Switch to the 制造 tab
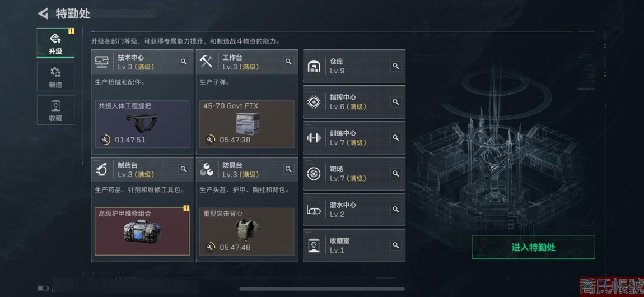644x297 pixels. (55, 77)
